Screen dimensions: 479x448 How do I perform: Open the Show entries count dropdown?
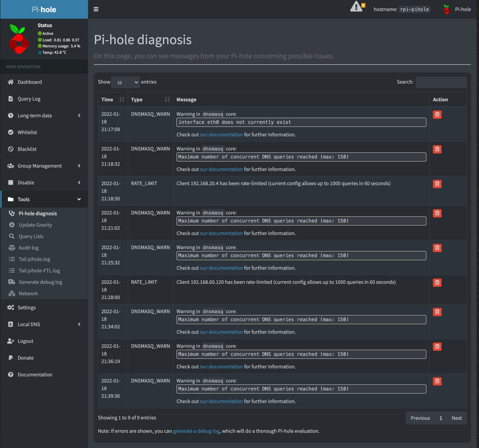coord(125,82)
